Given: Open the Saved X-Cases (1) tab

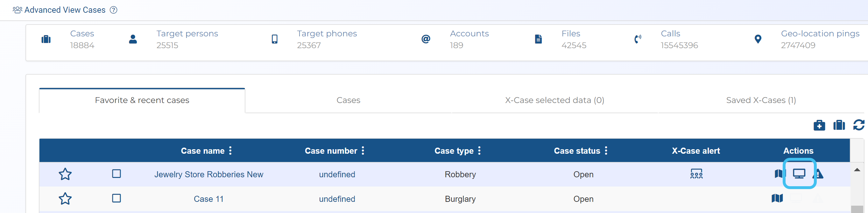Looking at the screenshot, I should click(761, 100).
